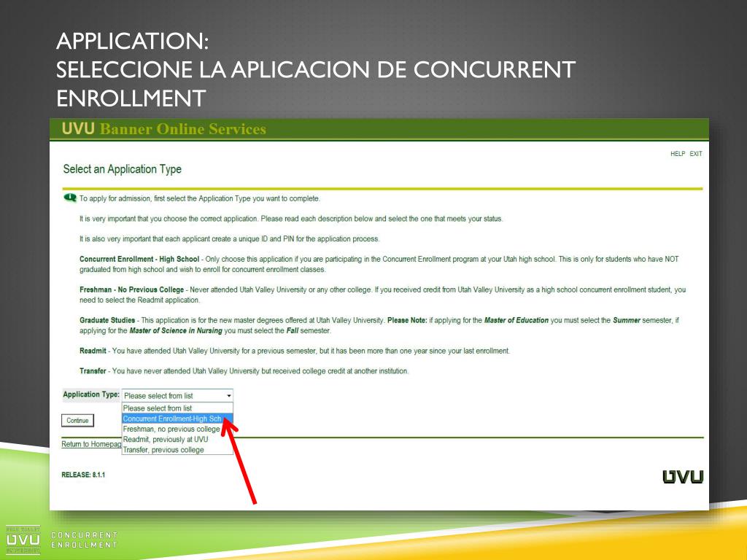Click the UVU Concurrent Enrollment slide logo

pyautogui.click(x=62, y=540)
